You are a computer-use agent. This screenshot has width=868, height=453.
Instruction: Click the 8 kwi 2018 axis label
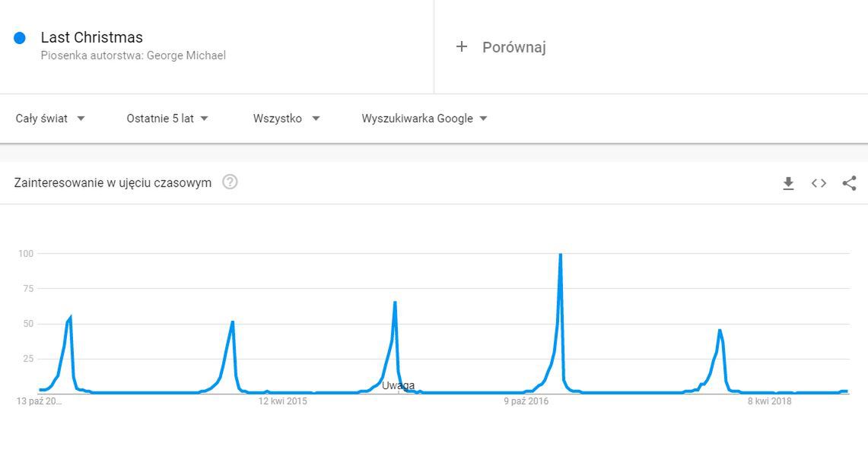769,401
